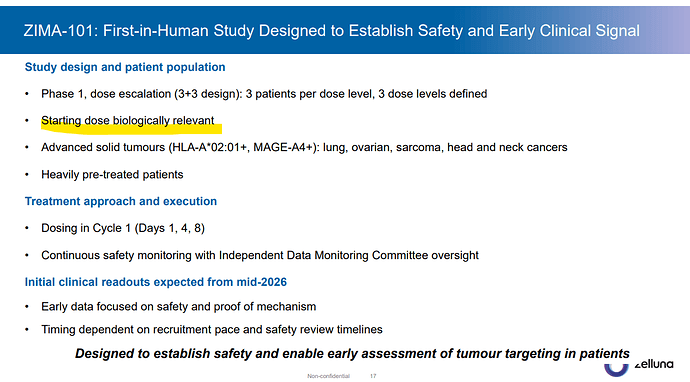Click the yellow highlight under Starting dose

pyautogui.click(x=132, y=129)
